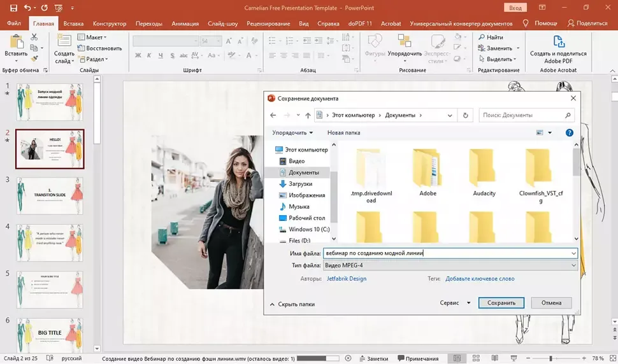Open the blue help question mark icon
The height and width of the screenshot is (364, 618).
click(570, 132)
